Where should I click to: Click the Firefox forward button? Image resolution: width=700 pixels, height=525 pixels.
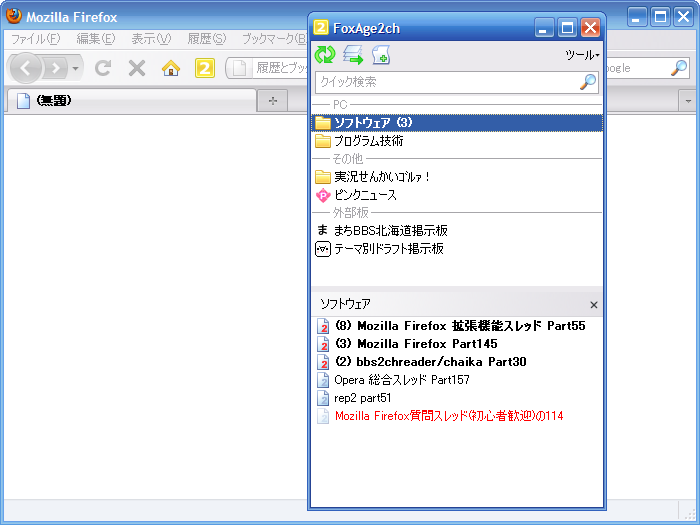(56, 68)
